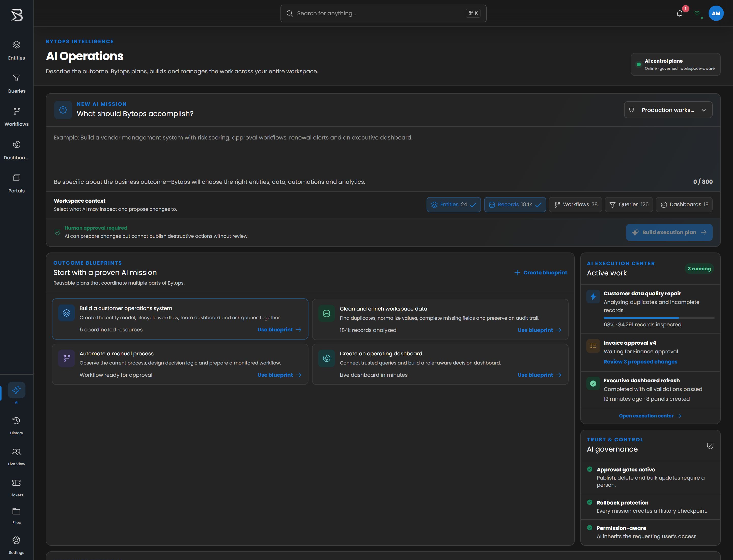Enable the Dashboards 18 context chip
This screenshot has height=560, width=733.
point(684,205)
